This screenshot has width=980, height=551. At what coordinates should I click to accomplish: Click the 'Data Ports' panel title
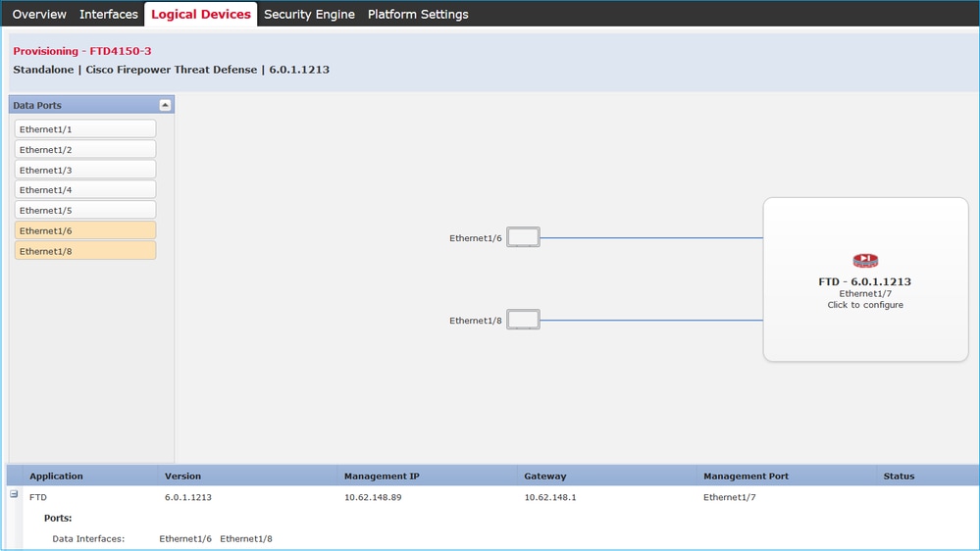(x=37, y=105)
